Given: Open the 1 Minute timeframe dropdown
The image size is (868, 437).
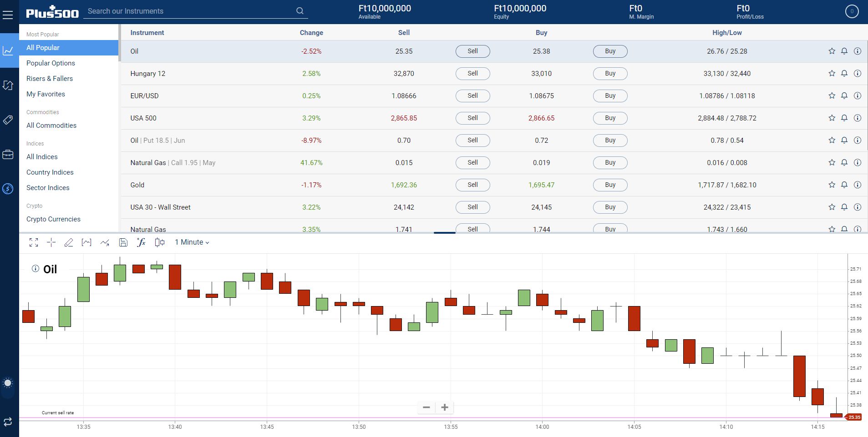Looking at the screenshot, I should tap(192, 242).
